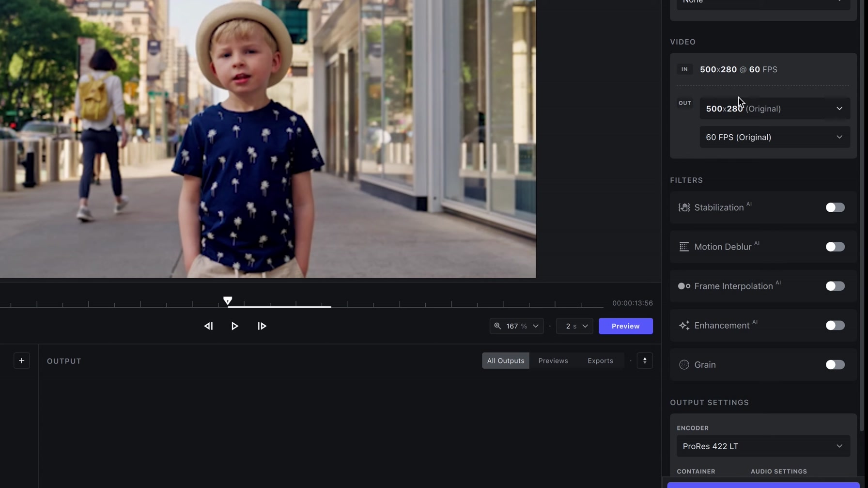This screenshot has height=488, width=868.
Task: Click the AUDIO SETTINGS label
Action: click(x=778, y=472)
